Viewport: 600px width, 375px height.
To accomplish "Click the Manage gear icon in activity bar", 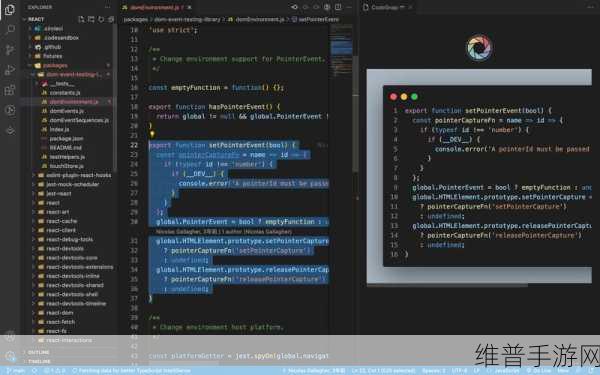I will 10,356.
